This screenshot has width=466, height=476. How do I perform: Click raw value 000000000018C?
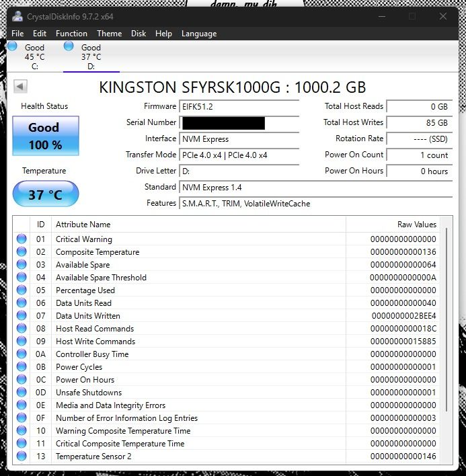[x=403, y=329]
